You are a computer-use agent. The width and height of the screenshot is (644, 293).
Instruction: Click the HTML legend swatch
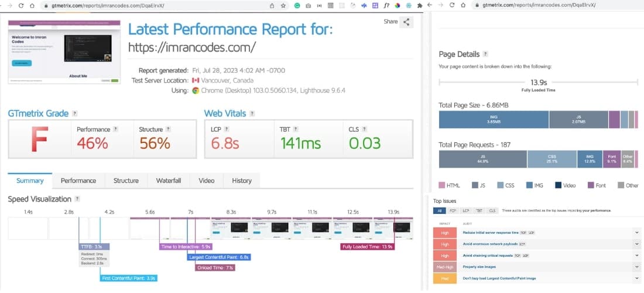coord(442,185)
